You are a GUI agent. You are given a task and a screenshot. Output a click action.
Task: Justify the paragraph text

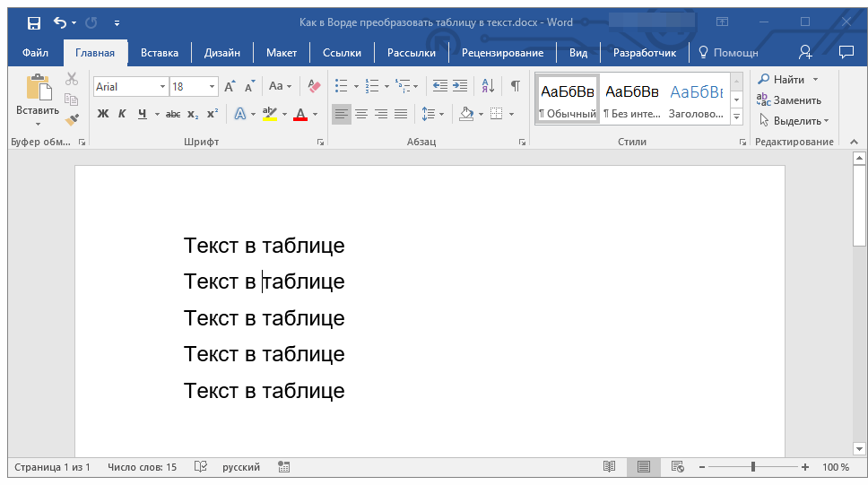(401, 114)
